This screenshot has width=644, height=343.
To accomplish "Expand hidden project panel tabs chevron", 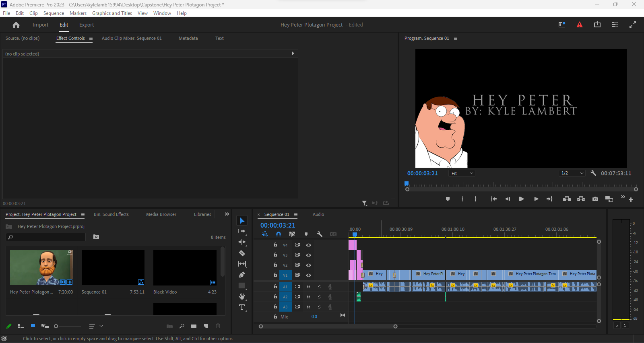I will coord(227,214).
